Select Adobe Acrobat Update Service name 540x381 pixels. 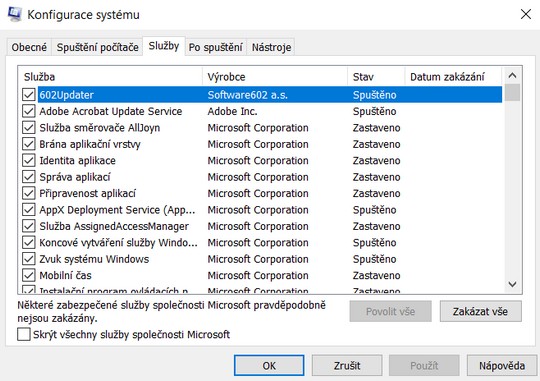(x=111, y=111)
